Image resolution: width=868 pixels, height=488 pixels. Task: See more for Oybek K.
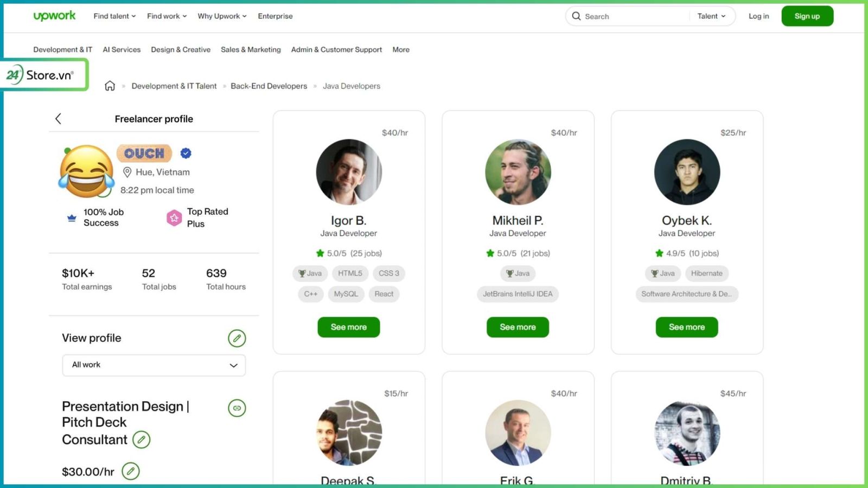click(x=687, y=327)
